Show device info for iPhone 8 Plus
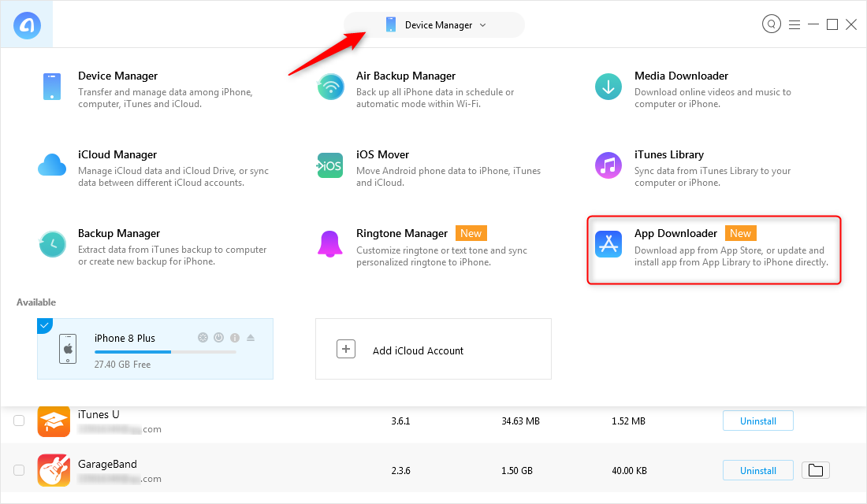Image resolution: width=867 pixels, height=504 pixels. click(x=234, y=338)
